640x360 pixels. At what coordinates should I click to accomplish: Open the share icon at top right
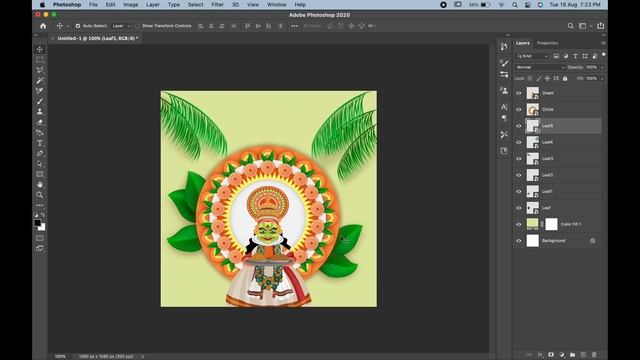pyautogui.click(x=600, y=26)
